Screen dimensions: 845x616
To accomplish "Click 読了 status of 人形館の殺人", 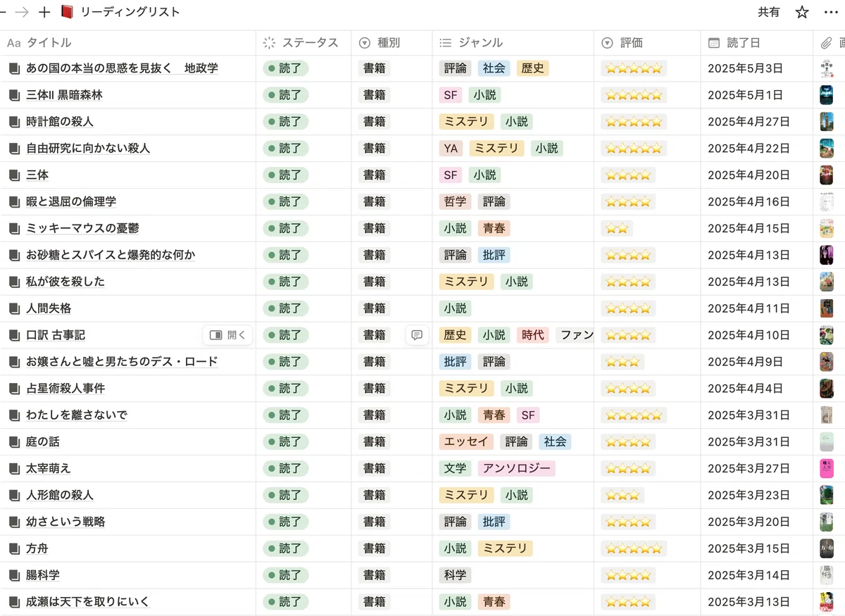I will pos(285,495).
